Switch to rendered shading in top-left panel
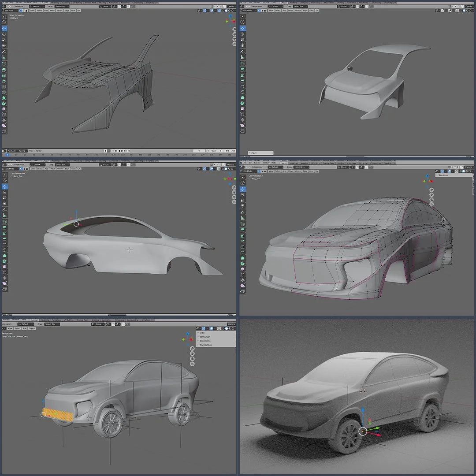 pyautogui.click(x=232, y=11)
